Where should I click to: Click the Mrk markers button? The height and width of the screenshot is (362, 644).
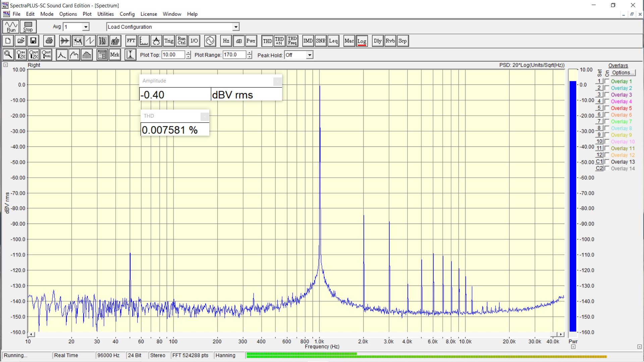tap(115, 55)
